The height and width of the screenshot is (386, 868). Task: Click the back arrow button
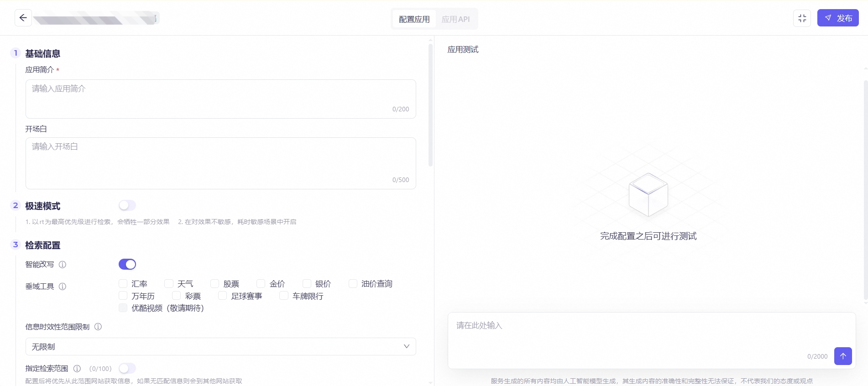(23, 18)
